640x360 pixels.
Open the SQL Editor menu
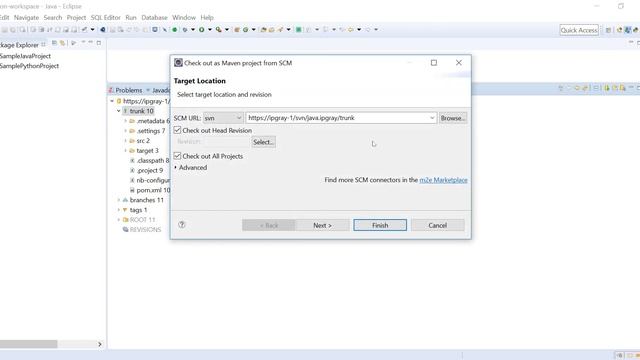105,18
